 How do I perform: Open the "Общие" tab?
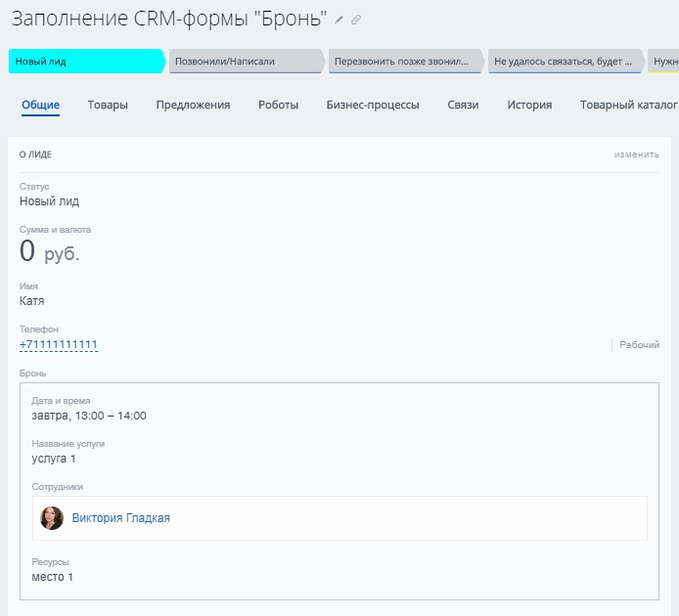tap(41, 105)
